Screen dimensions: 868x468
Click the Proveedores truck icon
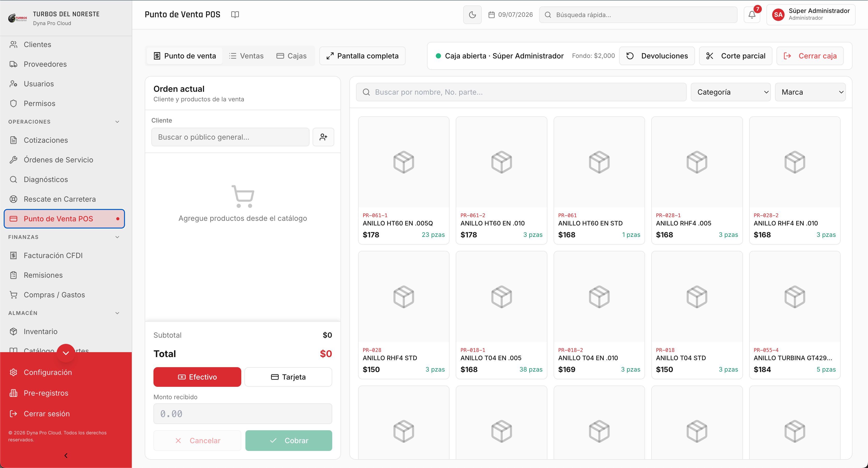tap(13, 64)
